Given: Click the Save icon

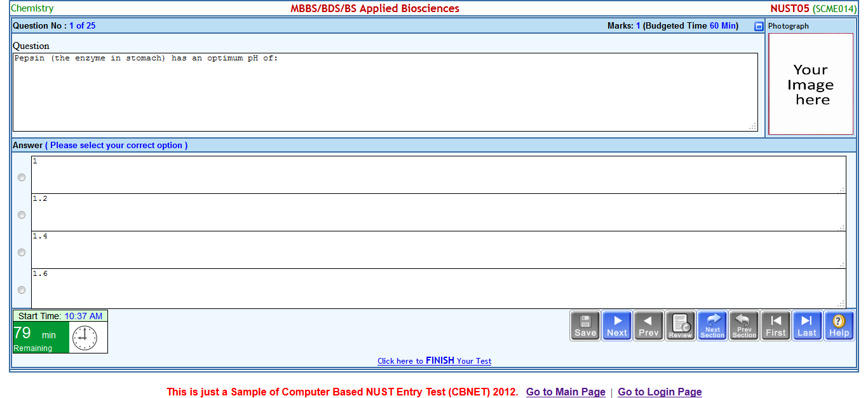Looking at the screenshot, I should [585, 325].
